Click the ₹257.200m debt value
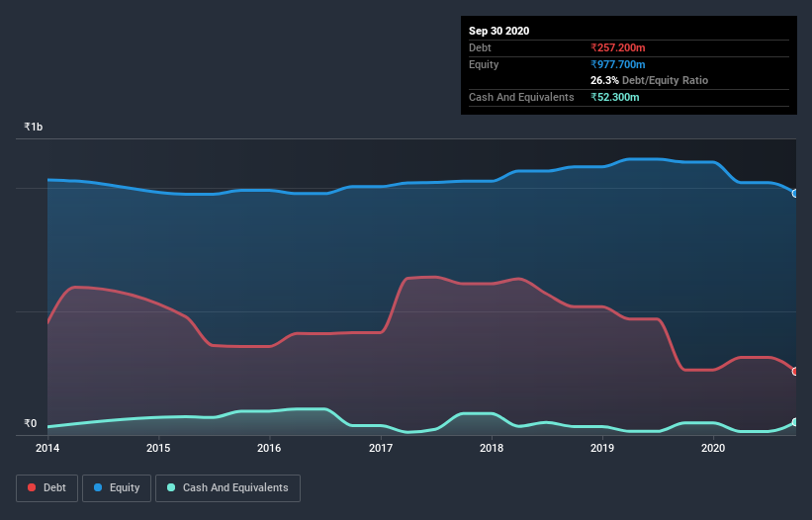 pyautogui.click(x=618, y=47)
